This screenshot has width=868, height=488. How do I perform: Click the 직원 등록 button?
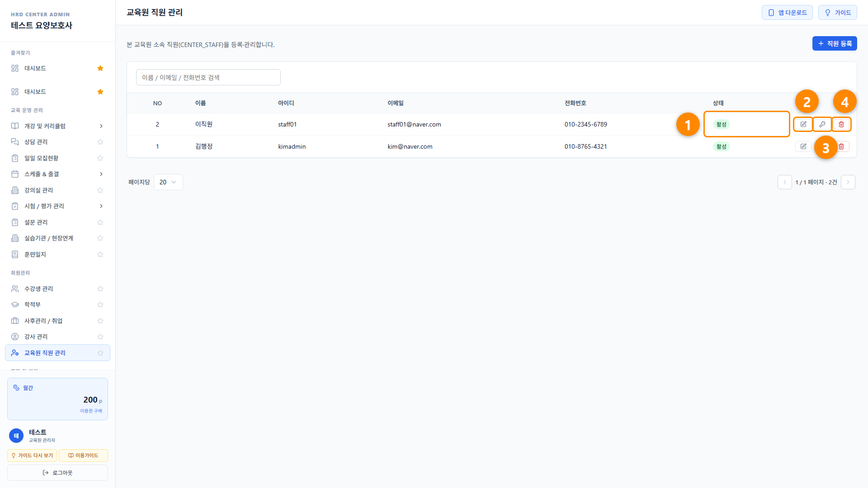click(835, 43)
